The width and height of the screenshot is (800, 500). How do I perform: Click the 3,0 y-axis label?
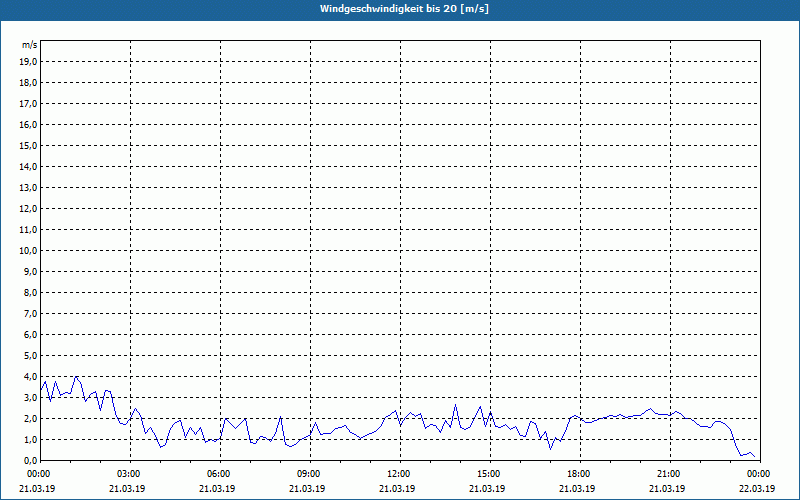point(32,397)
